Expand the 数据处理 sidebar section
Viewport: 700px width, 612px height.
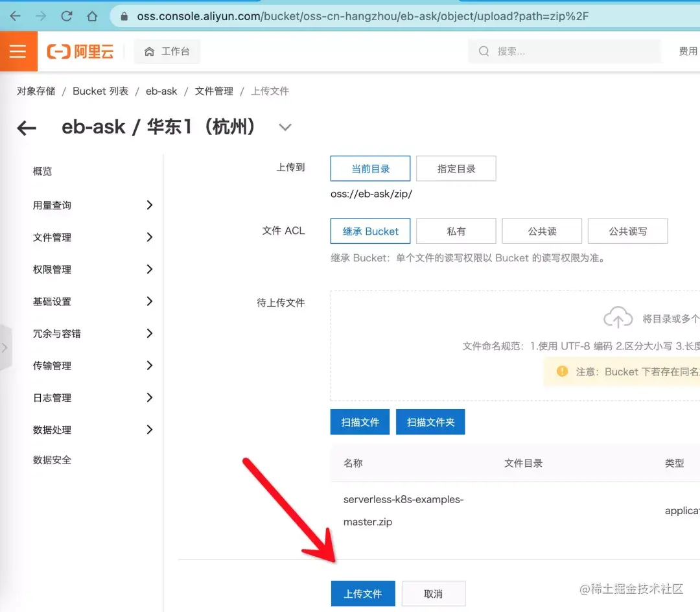[x=150, y=430]
